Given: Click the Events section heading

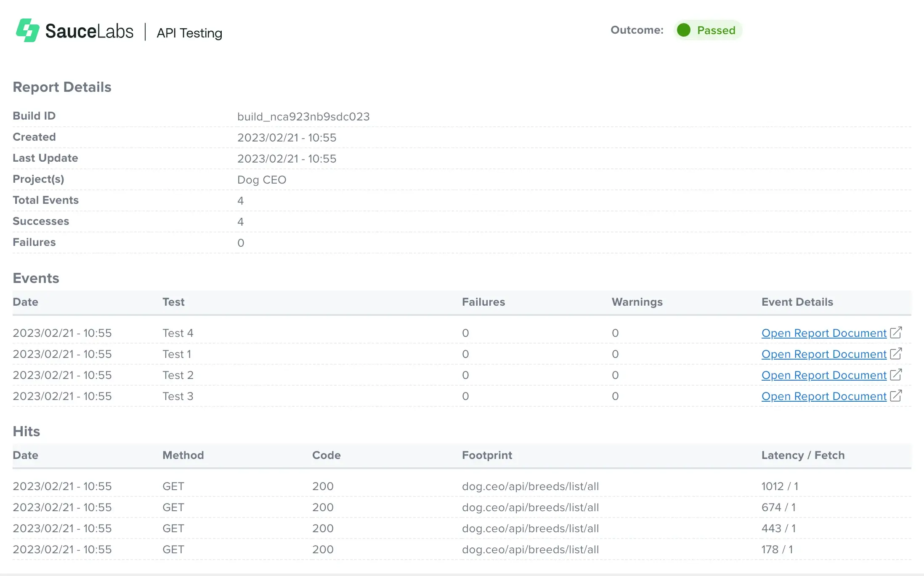Looking at the screenshot, I should pyautogui.click(x=36, y=278).
